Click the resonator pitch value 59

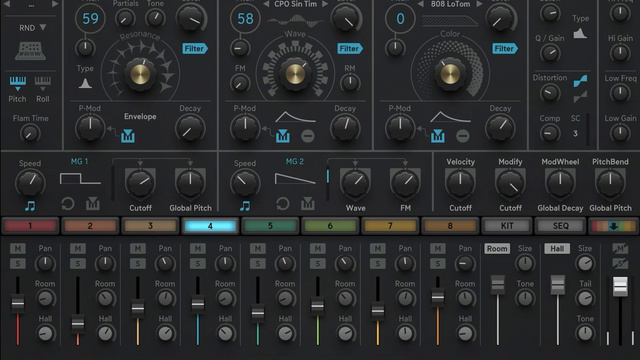tap(90, 19)
